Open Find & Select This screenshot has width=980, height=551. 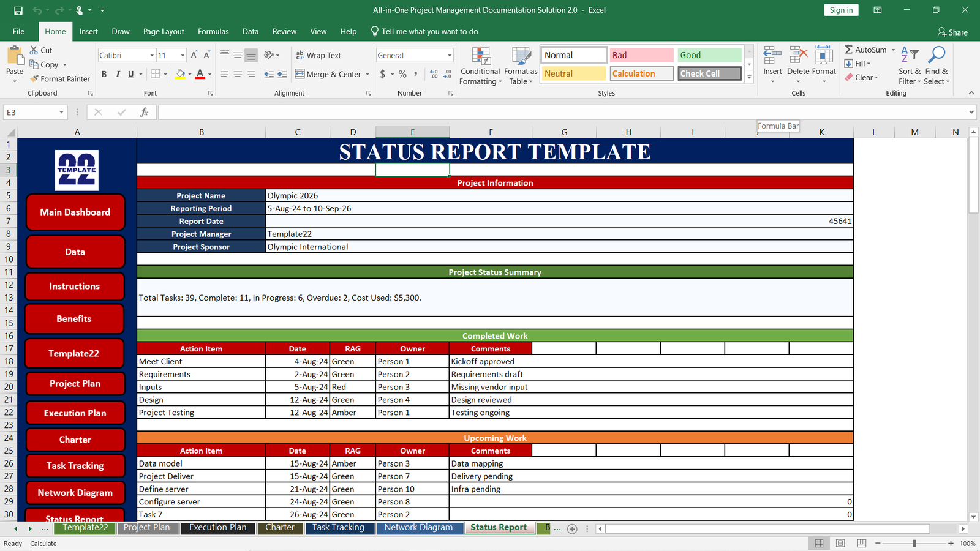937,66
